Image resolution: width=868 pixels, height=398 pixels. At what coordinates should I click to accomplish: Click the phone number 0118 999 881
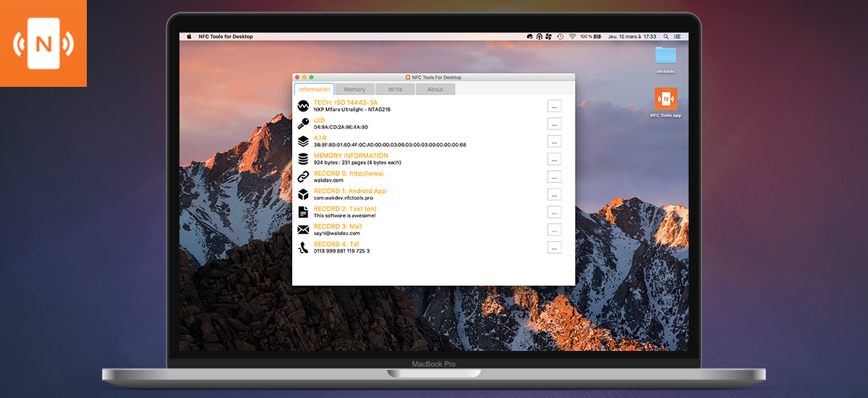pyautogui.click(x=341, y=251)
